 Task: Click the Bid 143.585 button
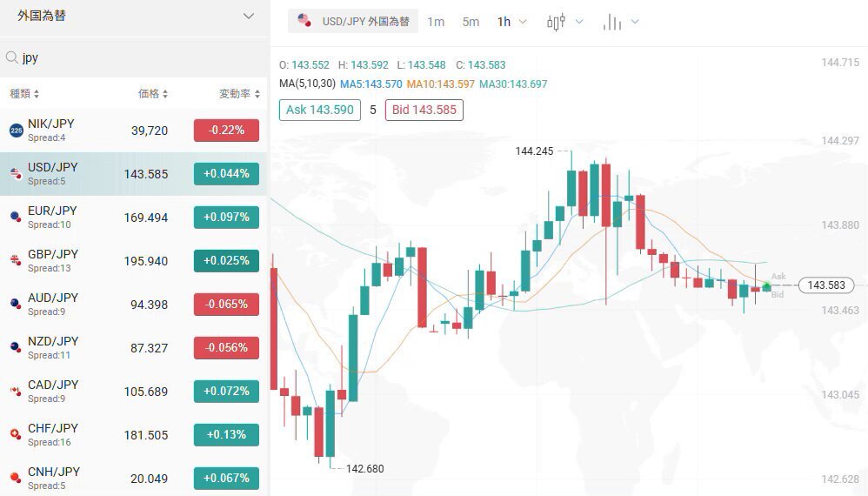click(424, 110)
